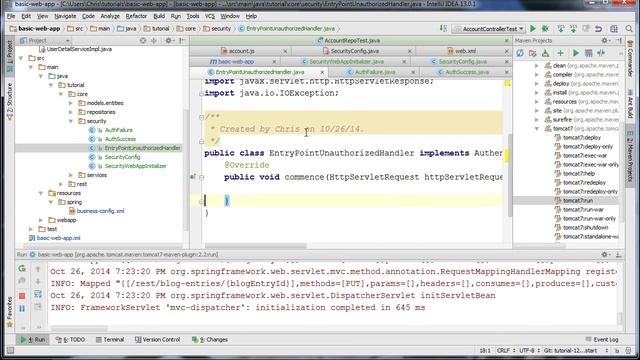Run AccountControllerTest with green play button

533,29
